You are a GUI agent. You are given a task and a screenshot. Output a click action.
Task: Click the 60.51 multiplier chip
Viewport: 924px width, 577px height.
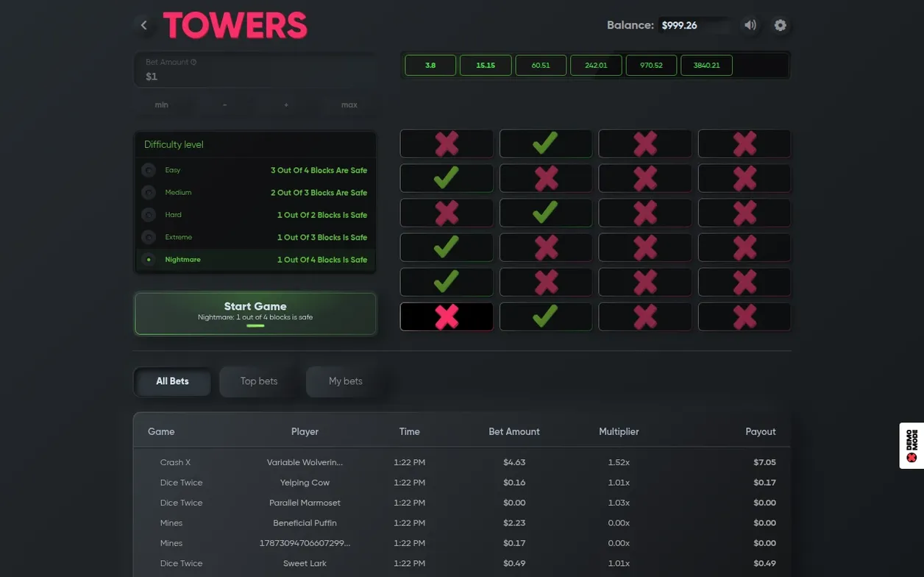tap(541, 66)
